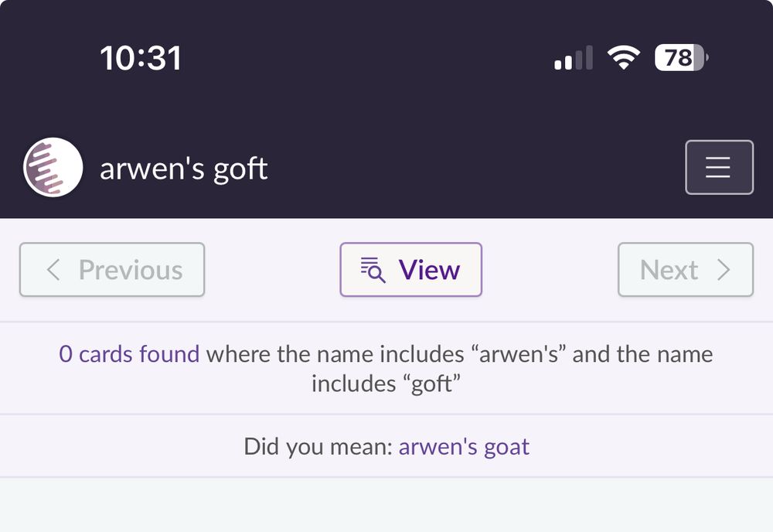The image size is (773, 532).
Task: Click the quoted "arwen's" term in results description
Action: click(x=519, y=354)
